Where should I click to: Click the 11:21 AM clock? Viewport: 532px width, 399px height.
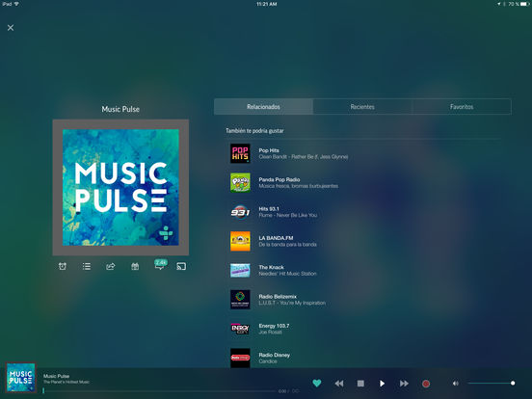coord(266,4)
